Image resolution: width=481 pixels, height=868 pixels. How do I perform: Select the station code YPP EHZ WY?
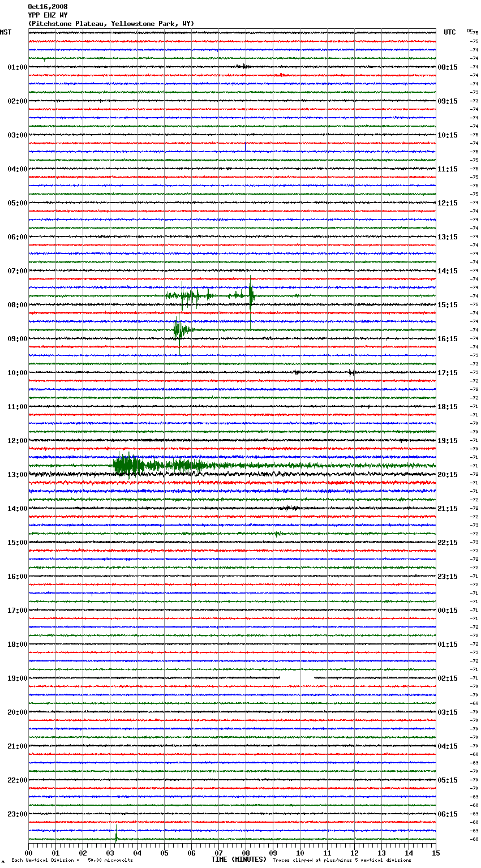[48, 15]
